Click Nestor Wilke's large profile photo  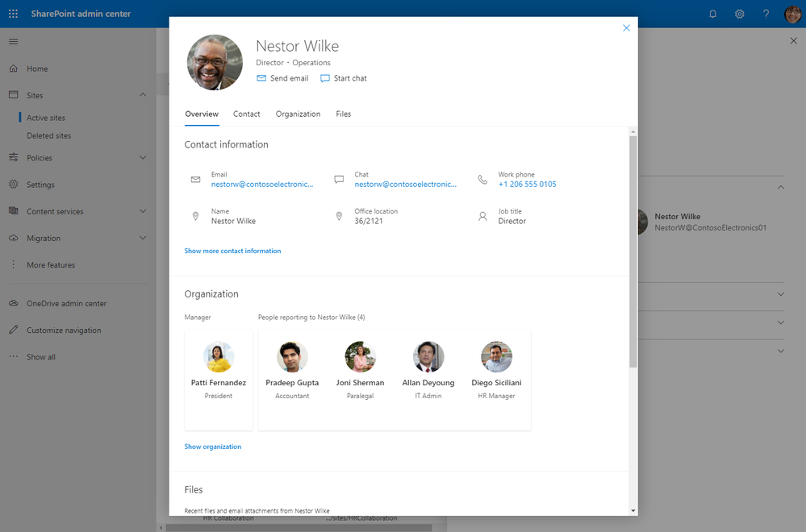(215, 62)
